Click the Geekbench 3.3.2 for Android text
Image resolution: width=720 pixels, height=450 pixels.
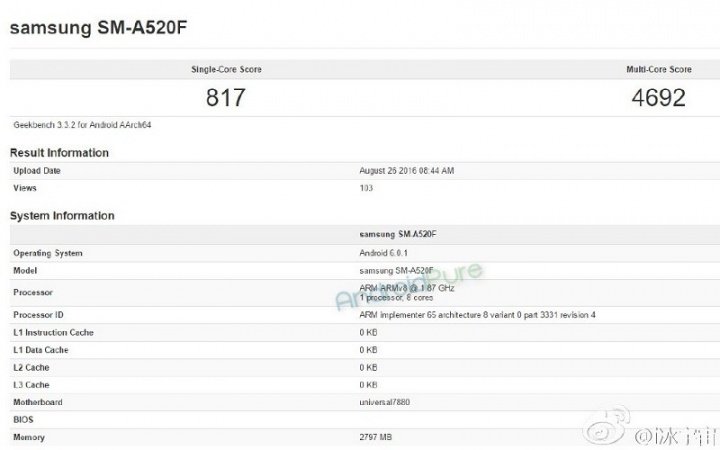[x=81, y=125]
